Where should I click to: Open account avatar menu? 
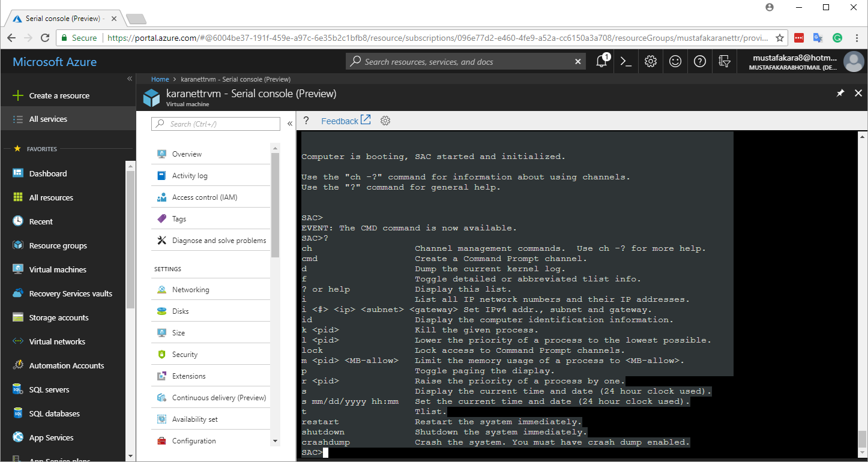pos(854,62)
